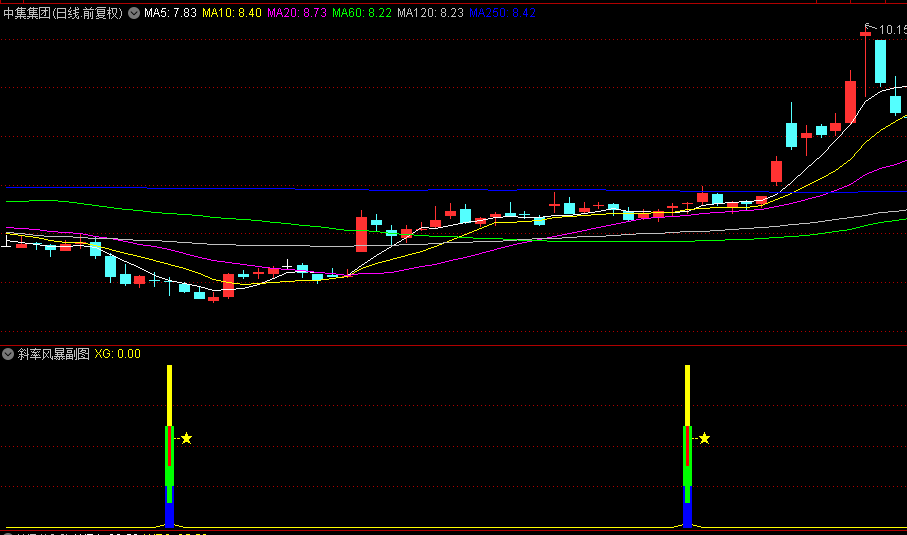Image resolution: width=907 pixels, height=535 pixels.
Task: Select the MA60: 8.22 label
Action: click(x=362, y=13)
